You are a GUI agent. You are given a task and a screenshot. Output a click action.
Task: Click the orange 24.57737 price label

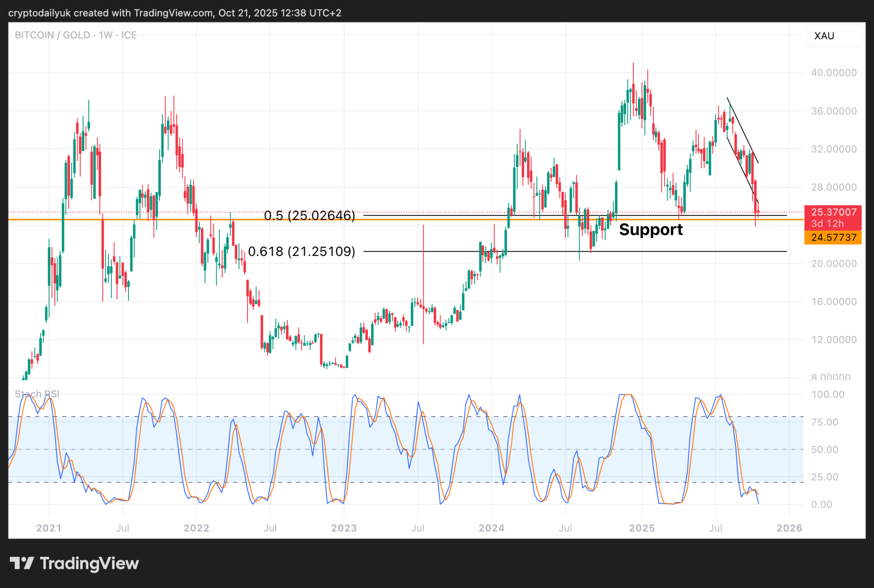click(x=833, y=238)
